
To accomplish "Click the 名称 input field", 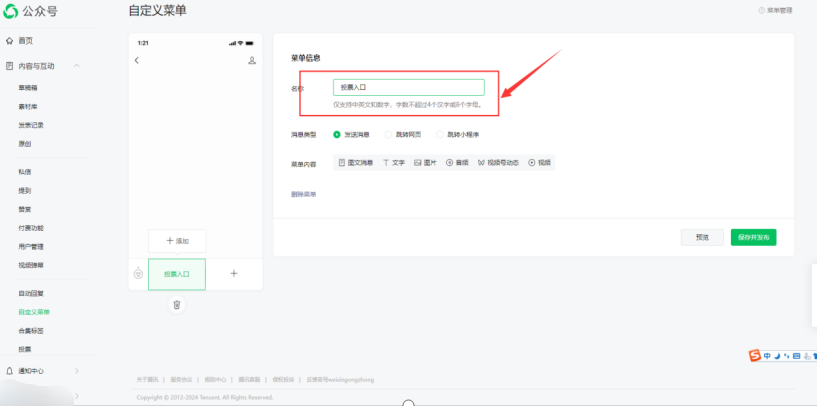I will (408, 88).
